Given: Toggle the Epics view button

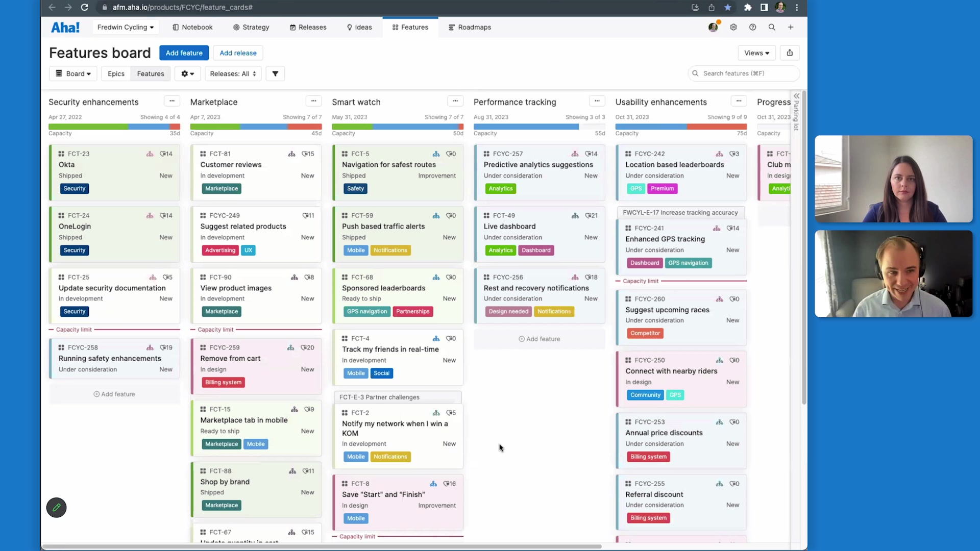Looking at the screenshot, I should pyautogui.click(x=116, y=73).
